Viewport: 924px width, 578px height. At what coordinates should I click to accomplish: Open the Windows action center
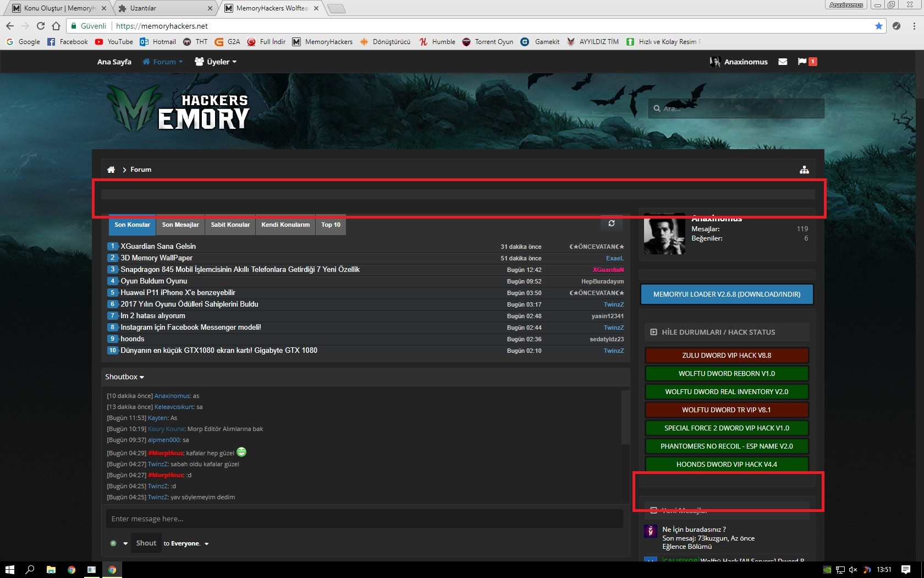click(x=906, y=570)
